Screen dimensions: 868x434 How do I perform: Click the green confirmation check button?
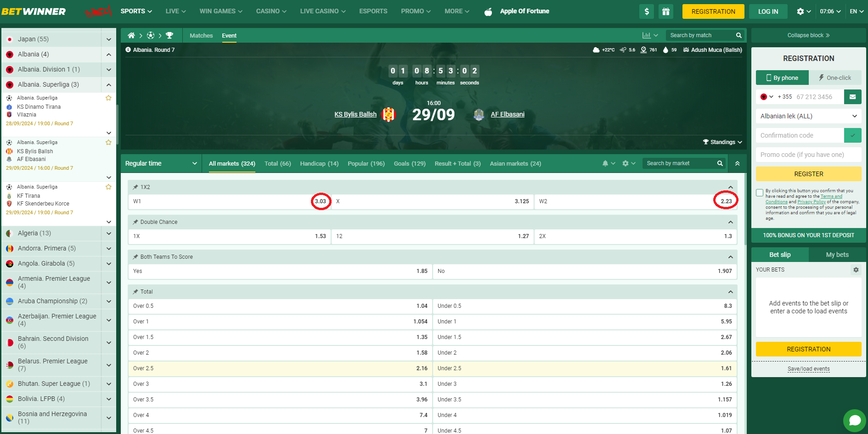point(853,135)
